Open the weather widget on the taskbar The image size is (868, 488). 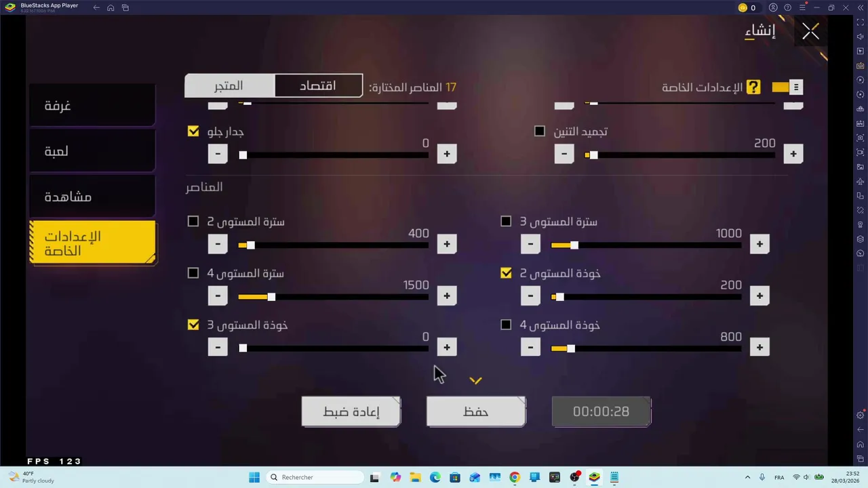[x=31, y=477]
